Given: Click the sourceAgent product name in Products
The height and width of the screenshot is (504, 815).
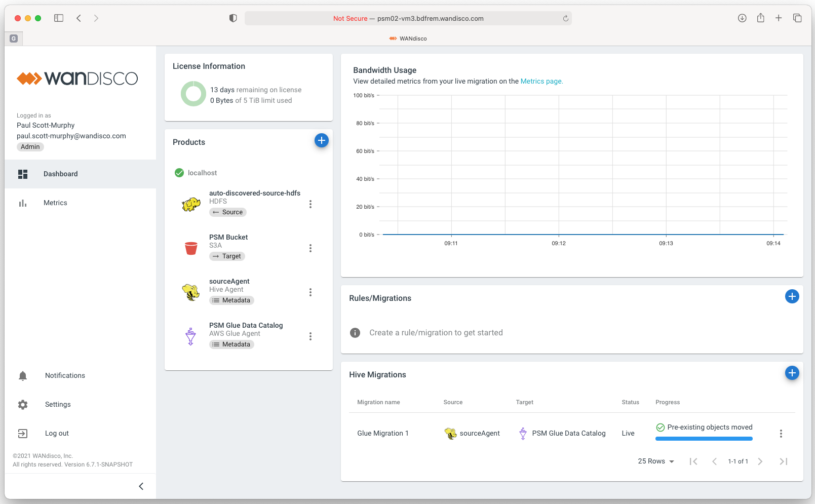Looking at the screenshot, I should (229, 281).
